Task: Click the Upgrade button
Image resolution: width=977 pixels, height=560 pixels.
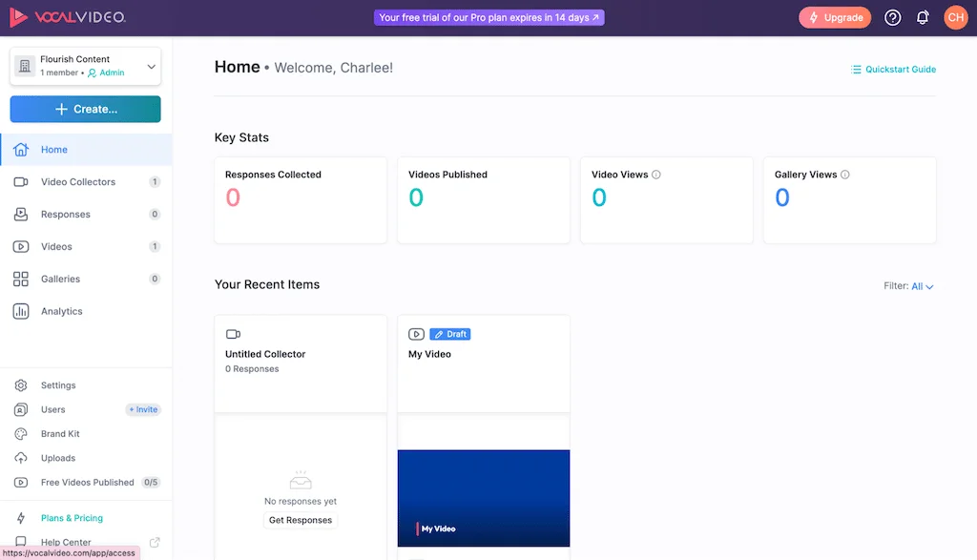Action: point(835,16)
